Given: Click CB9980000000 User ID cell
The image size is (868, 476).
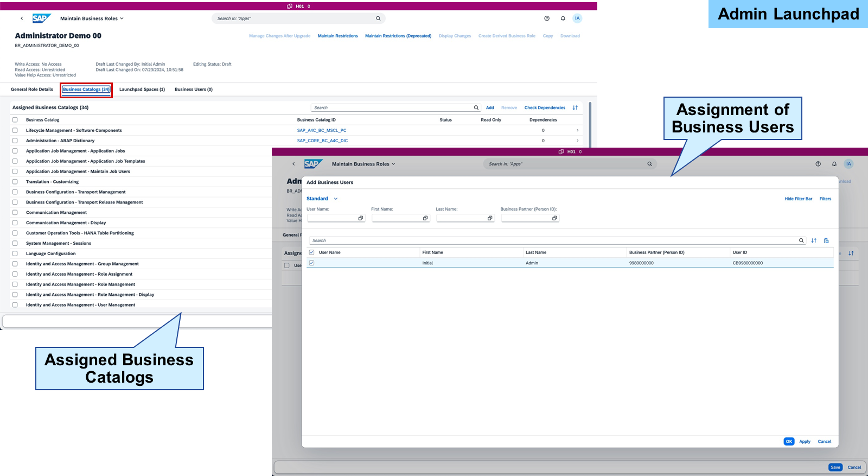Looking at the screenshot, I should point(748,263).
